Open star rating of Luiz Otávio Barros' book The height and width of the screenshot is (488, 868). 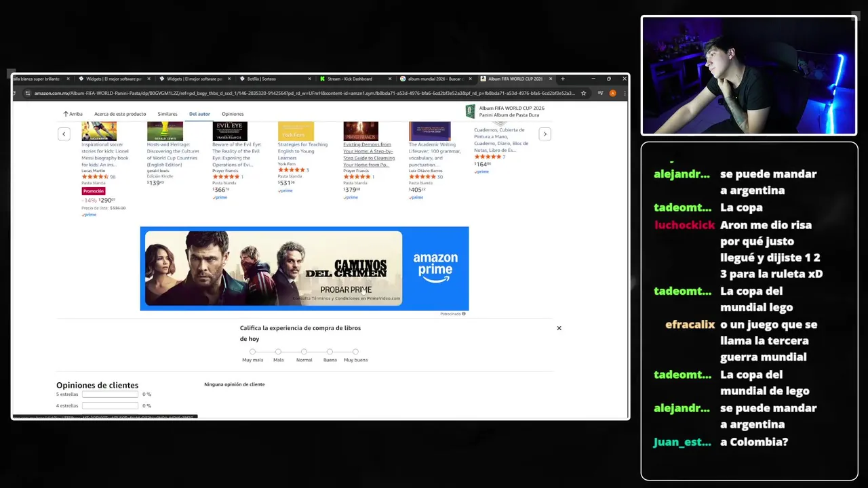click(x=422, y=177)
